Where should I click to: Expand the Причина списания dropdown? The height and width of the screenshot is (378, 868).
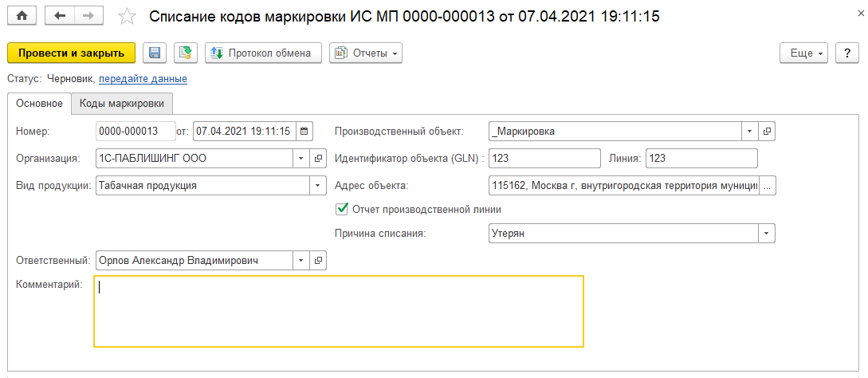click(x=766, y=234)
